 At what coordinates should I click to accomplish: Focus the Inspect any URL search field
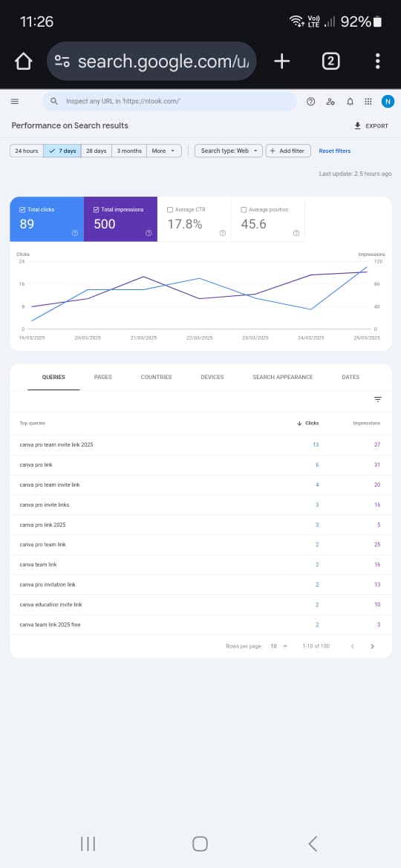169,102
